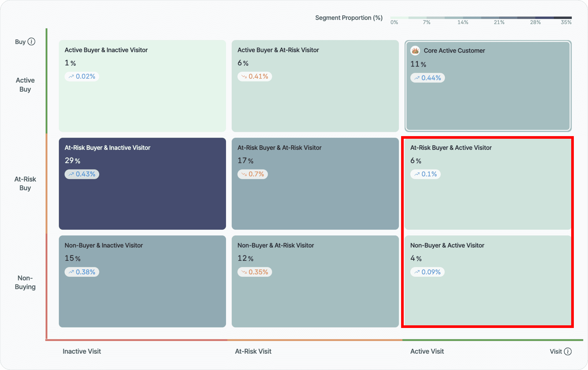Click downward trend arrow icon beside 0.7%

tap(244, 174)
